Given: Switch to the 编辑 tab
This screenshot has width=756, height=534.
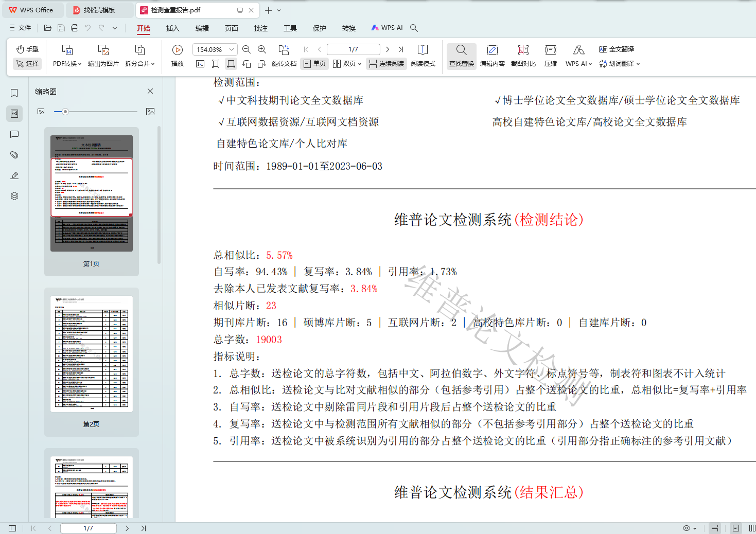Looking at the screenshot, I should (202, 28).
